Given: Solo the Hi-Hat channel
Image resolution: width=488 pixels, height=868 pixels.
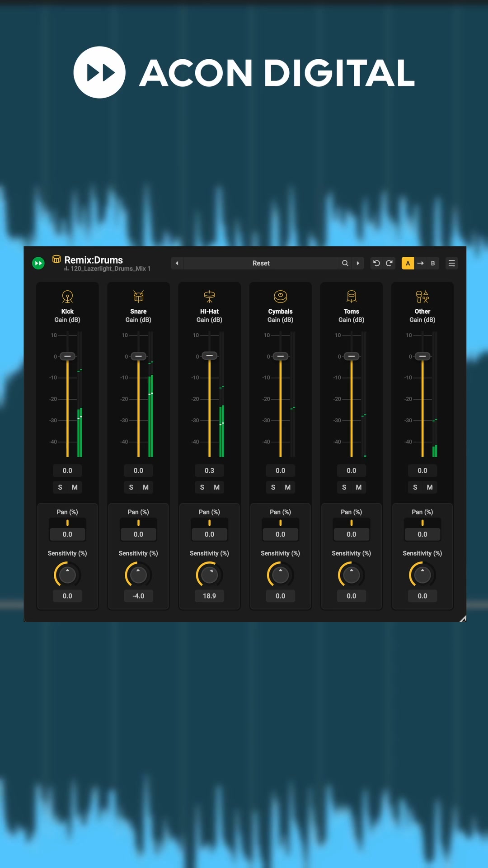Looking at the screenshot, I should click(202, 487).
